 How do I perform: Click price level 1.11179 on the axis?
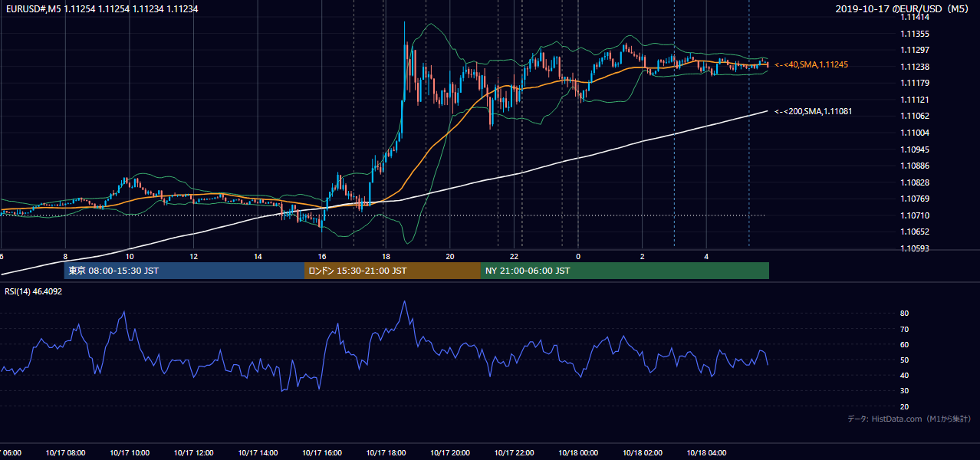(916, 83)
